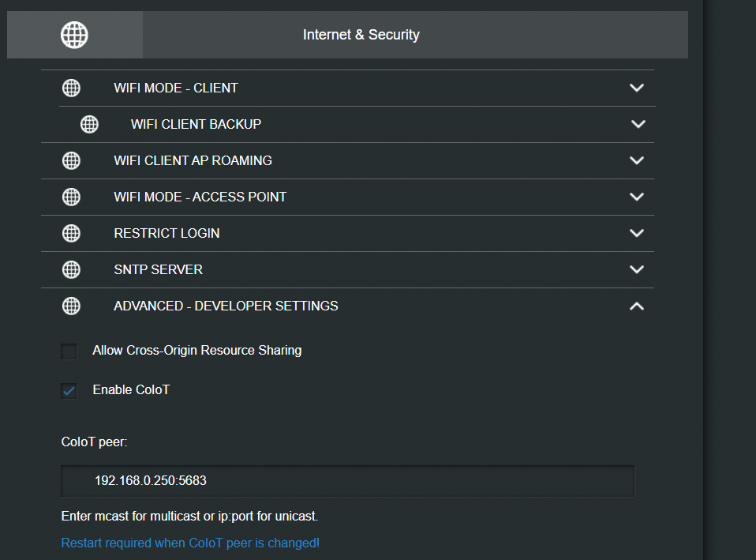756x560 pixels.
Task: Collapse ADVANCED - DEVELOPER SETTINGS chevron
Action: click(637, 306)
